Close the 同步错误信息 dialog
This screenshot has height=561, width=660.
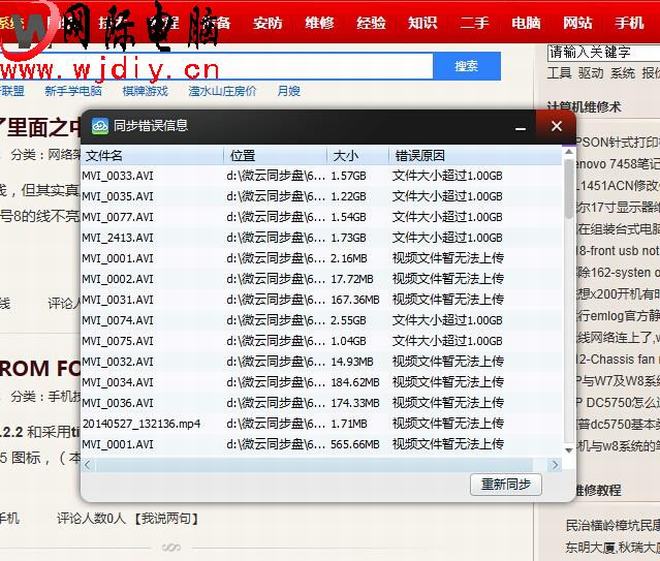pos(556,126)
